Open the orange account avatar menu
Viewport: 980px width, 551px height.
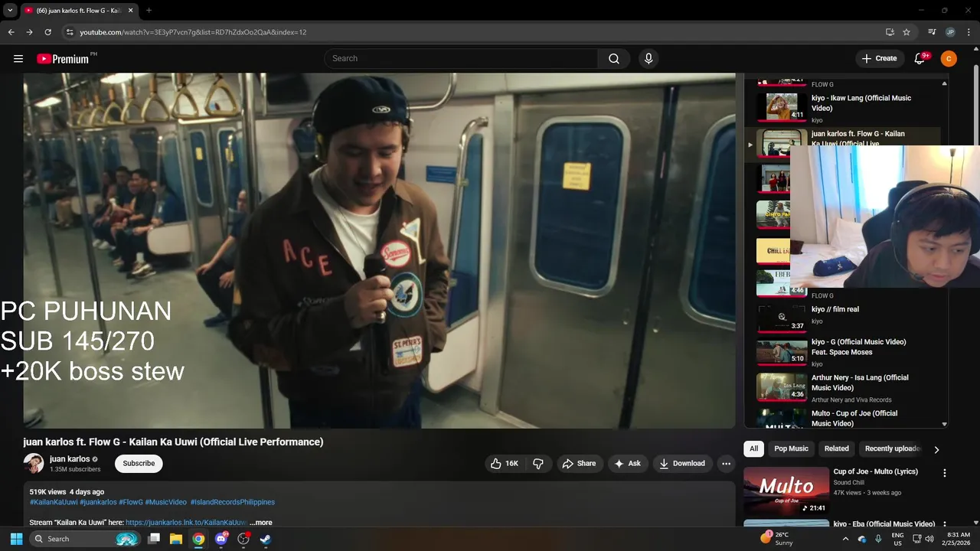[x=949, y=58]
